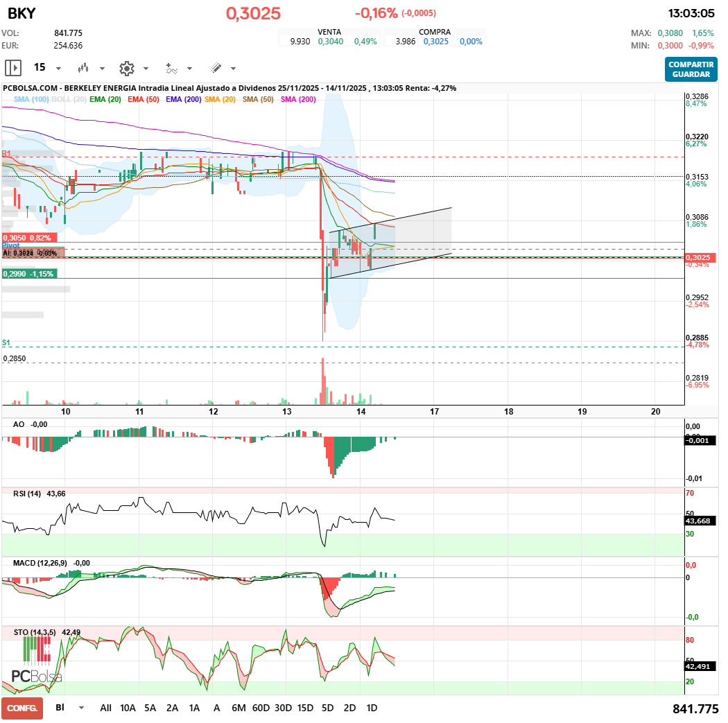Click the current price 0,3025 header

click(x=253, y=13)
